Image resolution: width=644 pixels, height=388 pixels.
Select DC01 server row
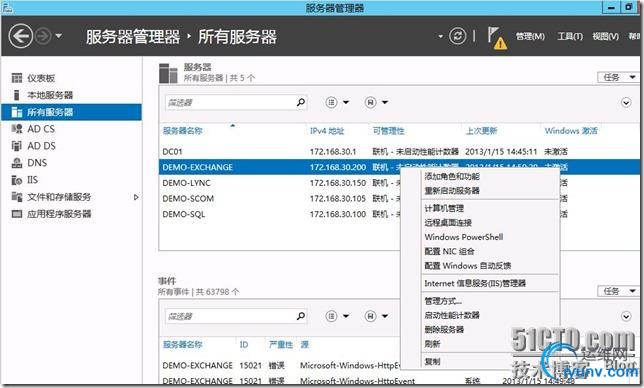click(x=399, y=152)
